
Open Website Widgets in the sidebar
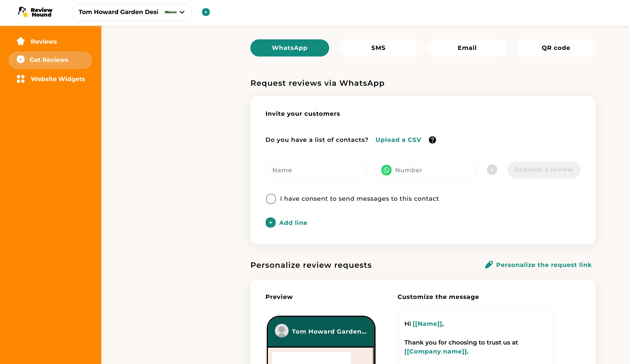pos(58,79)
